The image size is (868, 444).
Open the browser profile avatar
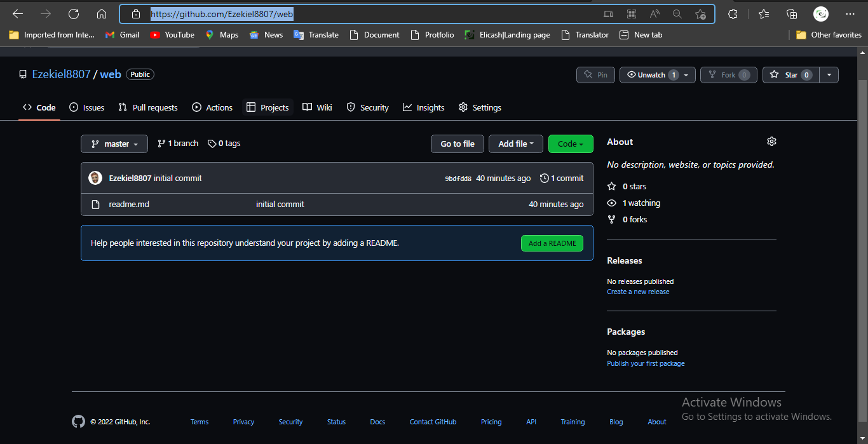[821, 14]
